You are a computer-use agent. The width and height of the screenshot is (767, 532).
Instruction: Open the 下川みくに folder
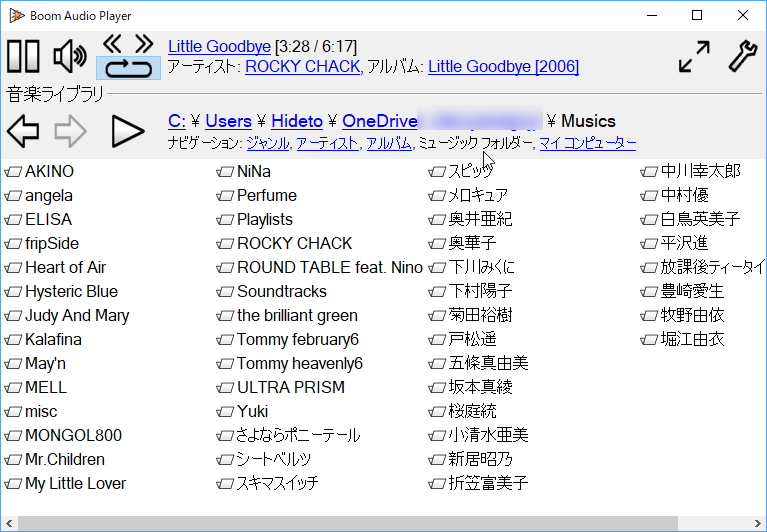(x=472, y=267)
